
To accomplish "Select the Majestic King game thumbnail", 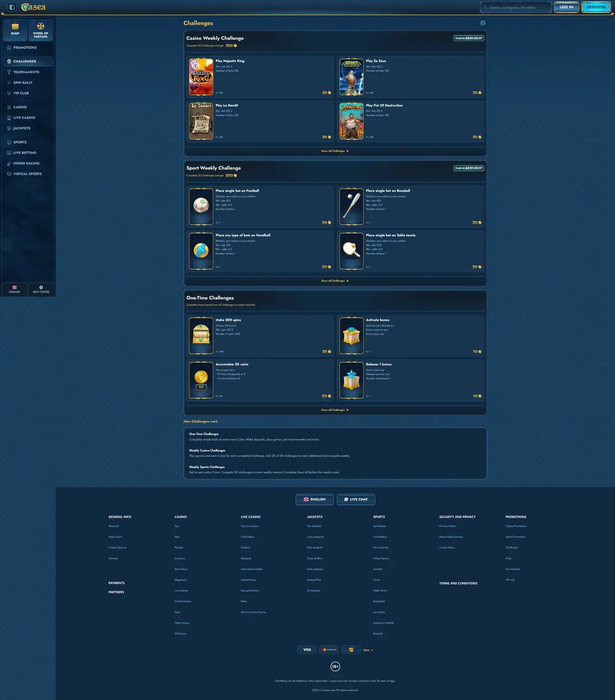I will (201, 77).
